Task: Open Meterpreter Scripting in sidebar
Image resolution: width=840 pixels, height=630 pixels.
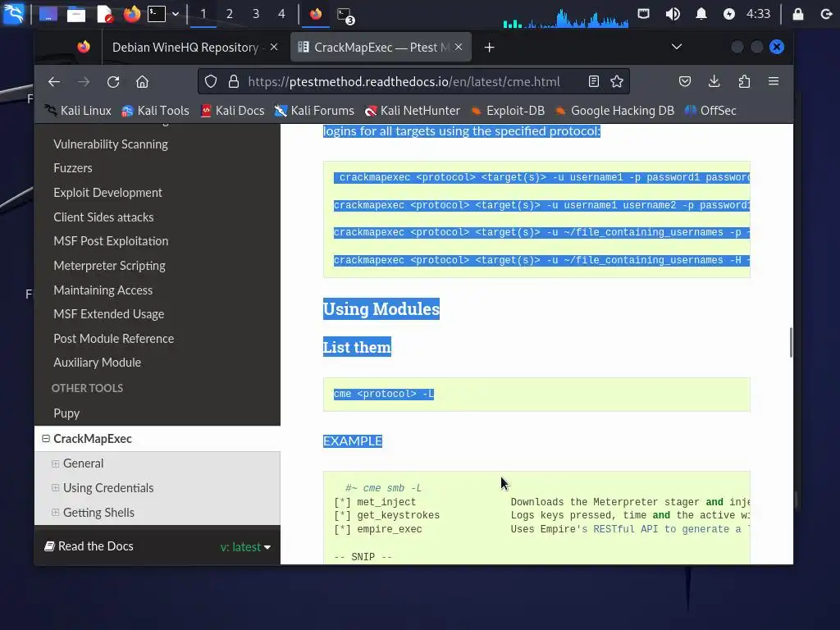Action: [x=109, y=266]
